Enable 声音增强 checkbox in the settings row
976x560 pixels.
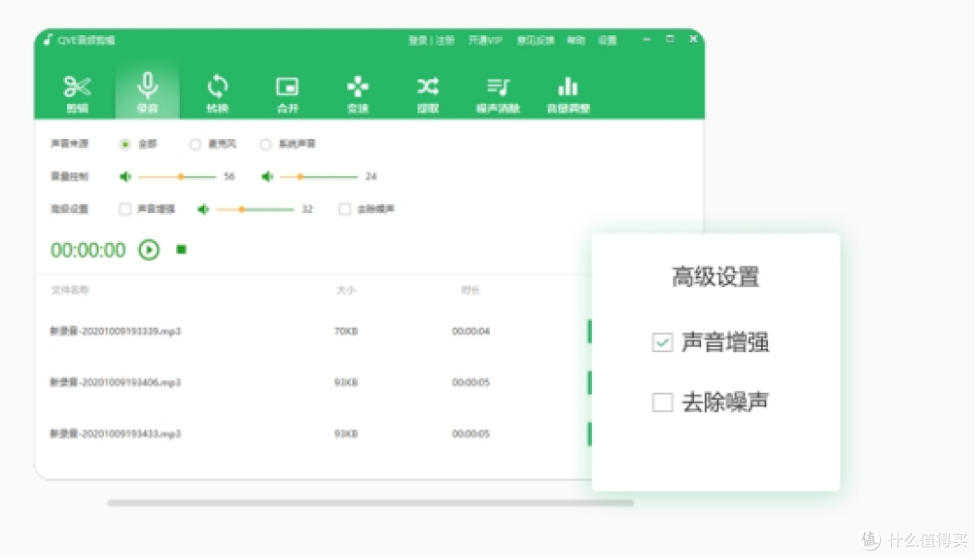(125, 209)
